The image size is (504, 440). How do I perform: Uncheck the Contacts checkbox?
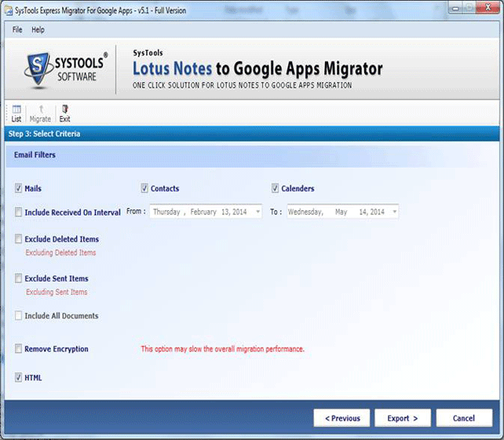pyautogui.click(x=144, y=188)
